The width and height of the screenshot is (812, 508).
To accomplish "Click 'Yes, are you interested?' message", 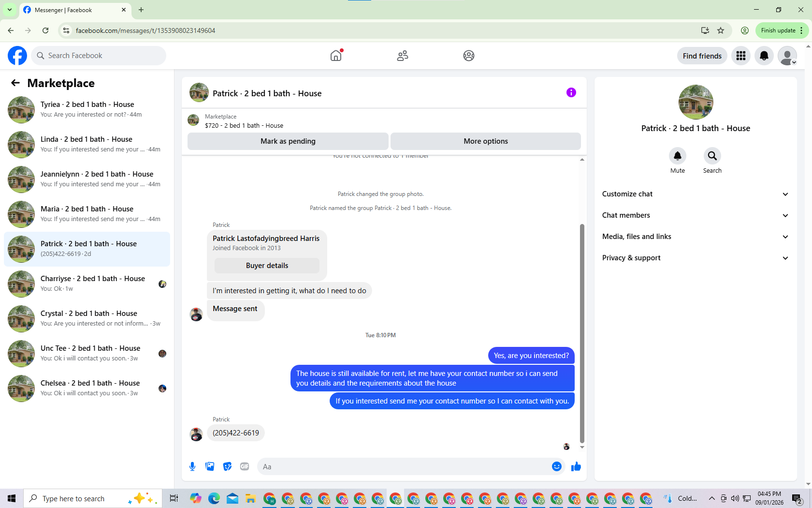I will pyautogui.click(x=531, y=356).
